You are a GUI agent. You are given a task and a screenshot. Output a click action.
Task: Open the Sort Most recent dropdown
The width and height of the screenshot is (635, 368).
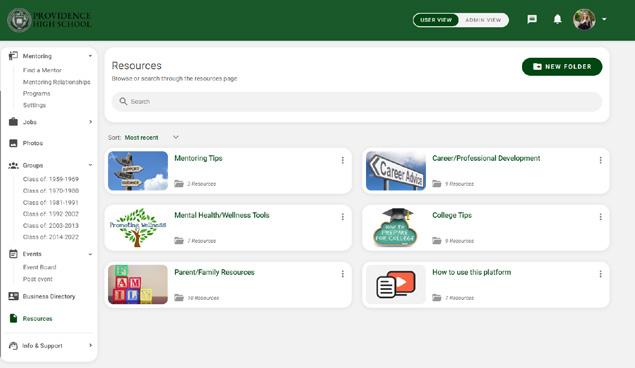(151, 138)
